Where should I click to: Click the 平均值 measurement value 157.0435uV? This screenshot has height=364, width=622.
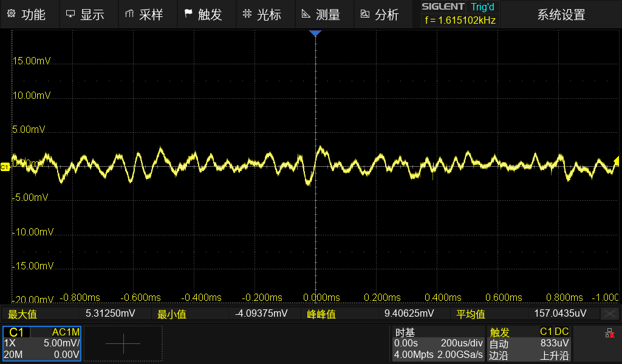click(560, 313)
